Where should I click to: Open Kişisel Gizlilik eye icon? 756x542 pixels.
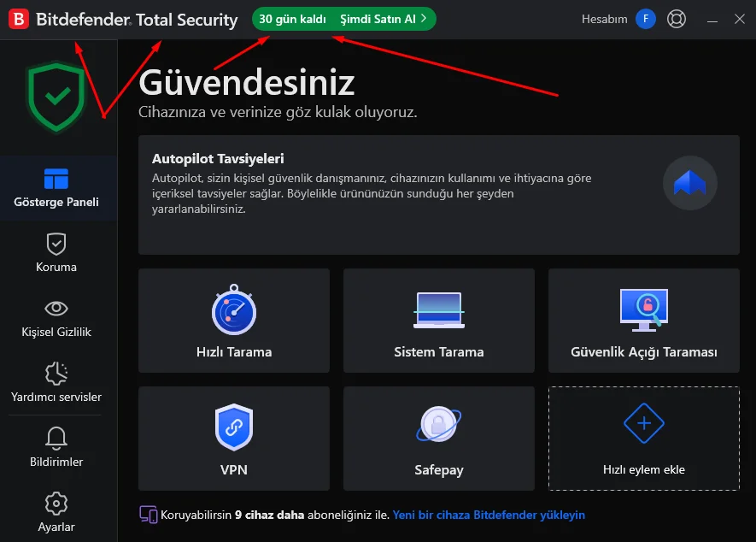pyautogui.click(x=56, y=309)
